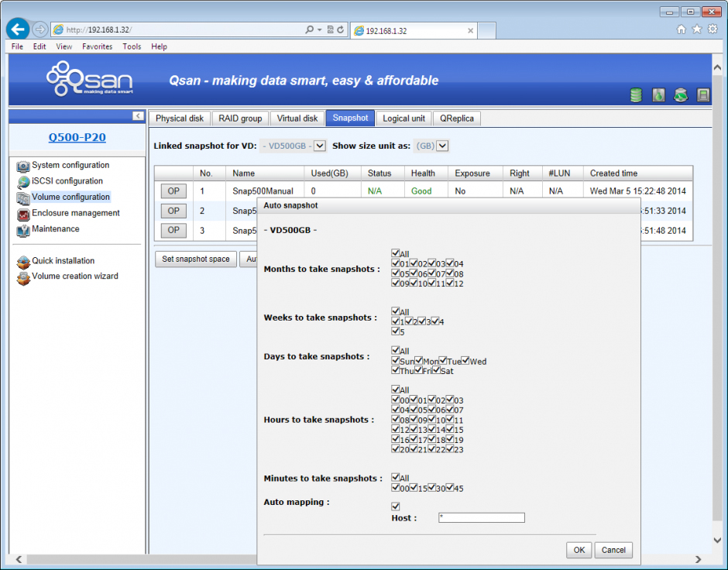Refresh the page with the reload icon
Viewport: 728px width, 570px height.
coord(340,29)
